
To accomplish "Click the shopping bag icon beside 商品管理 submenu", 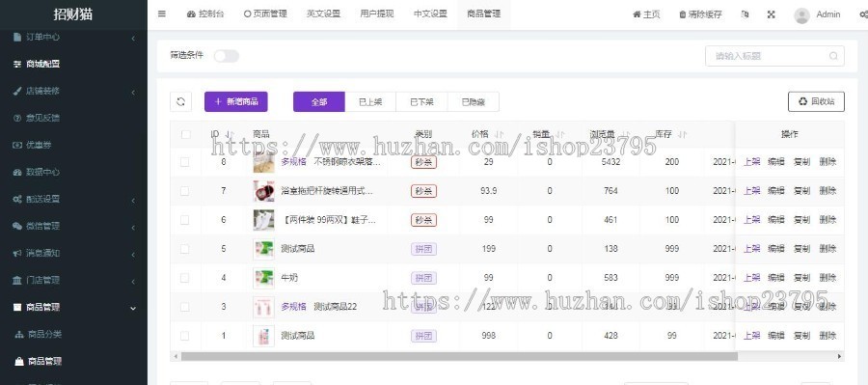I will click(x=19, y=362).
